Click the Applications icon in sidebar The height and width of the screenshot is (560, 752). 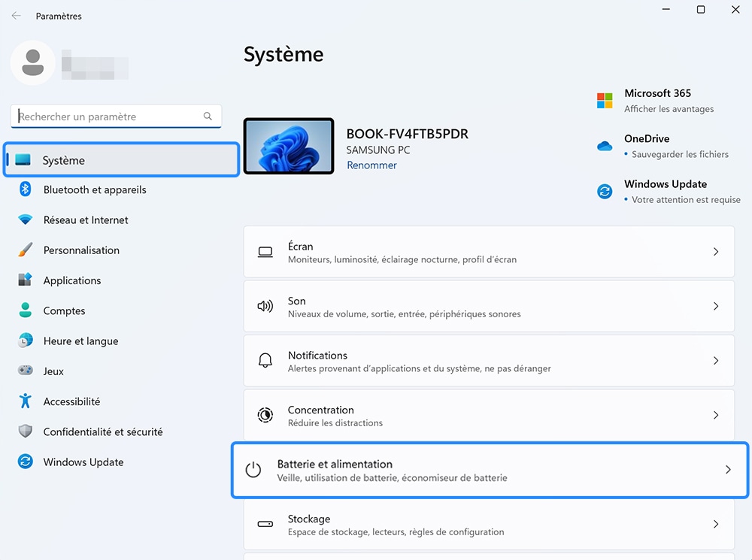(x=25, y=280)
